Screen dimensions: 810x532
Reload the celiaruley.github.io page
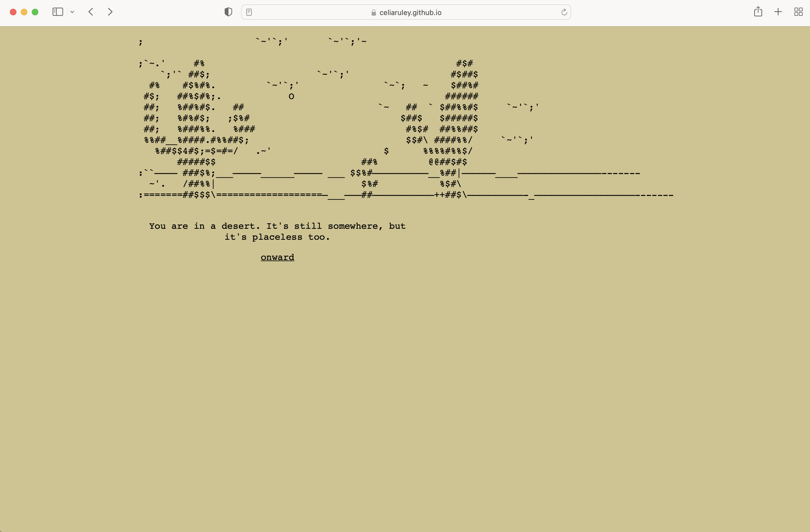click(564, 12)
